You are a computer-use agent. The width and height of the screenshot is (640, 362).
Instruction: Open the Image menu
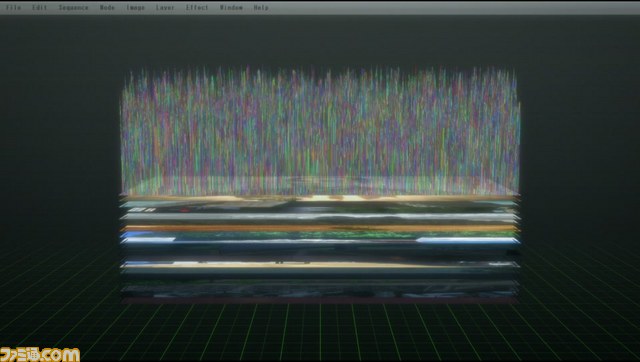(135, 7)
